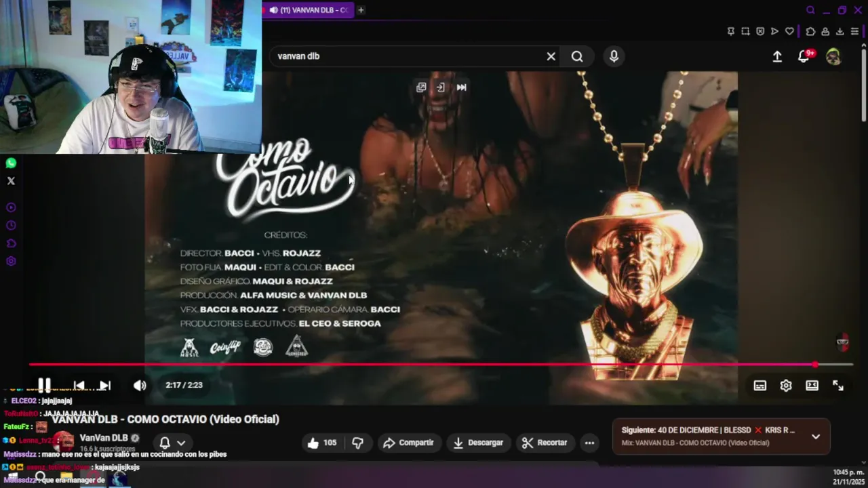This screenshot has height=488, width=868.
Task: Open the sidebar extensions cube icon
Action: [x=11, y=243]
